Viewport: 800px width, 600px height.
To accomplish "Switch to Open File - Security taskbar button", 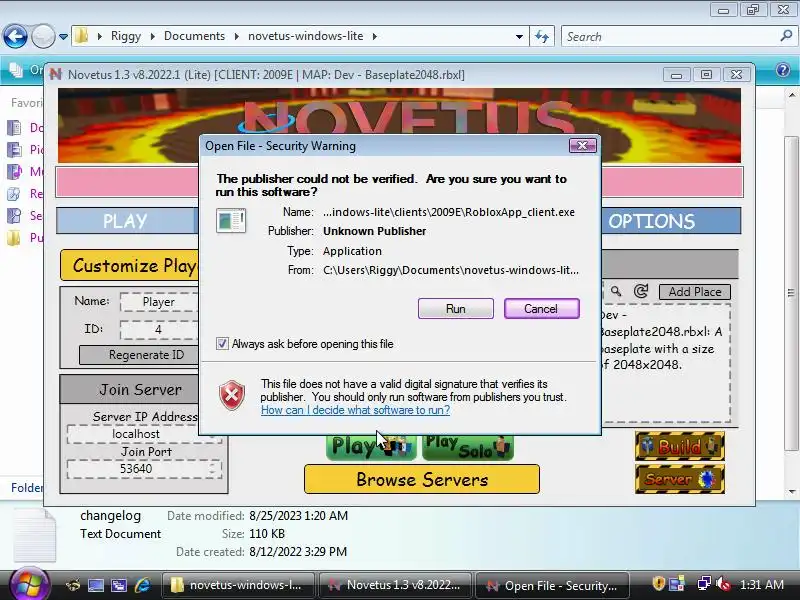I will tap(552, 585).
